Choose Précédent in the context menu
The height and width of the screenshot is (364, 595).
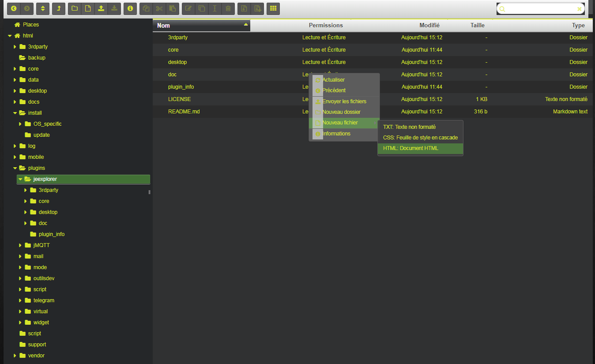point(344,90)
